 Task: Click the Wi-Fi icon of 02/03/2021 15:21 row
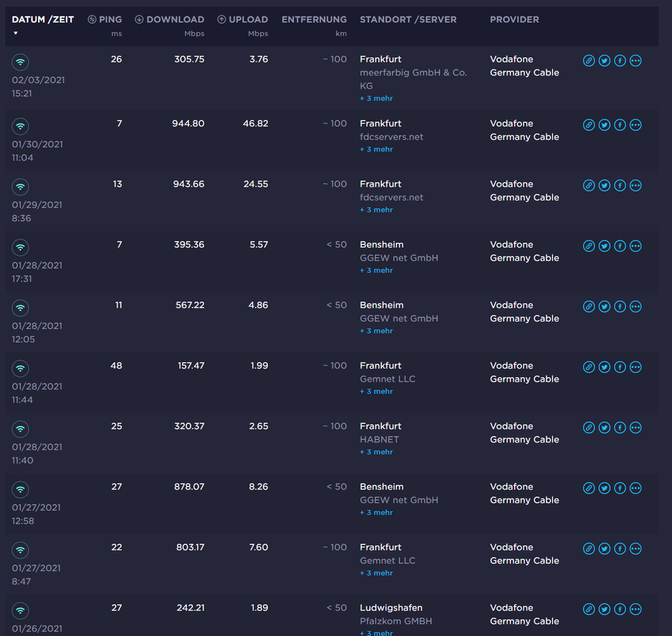pos(20,62)
